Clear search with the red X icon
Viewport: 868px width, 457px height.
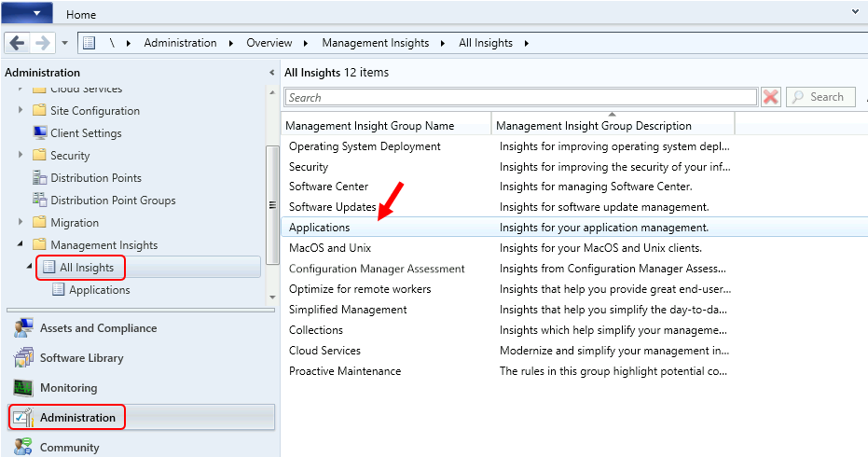click(770, 97)
